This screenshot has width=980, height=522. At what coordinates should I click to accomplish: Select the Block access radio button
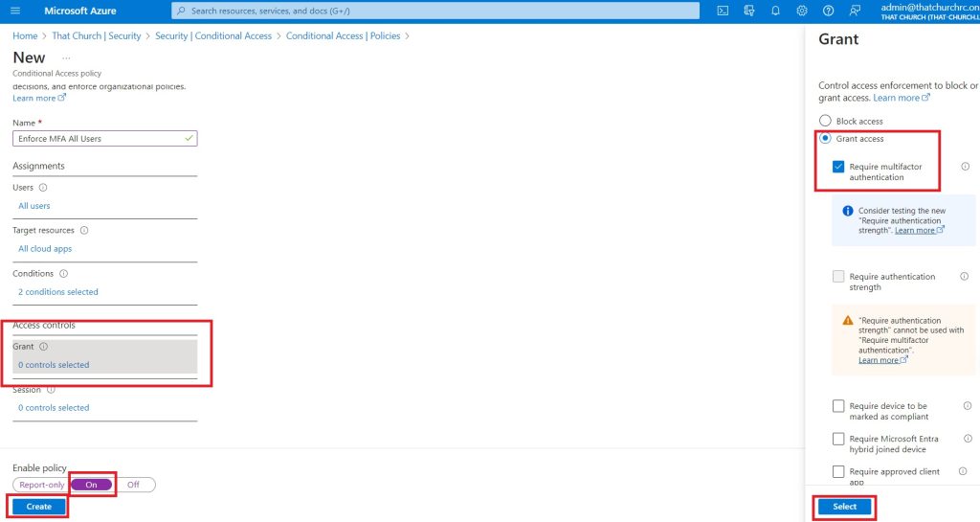[x=825, y=121]
